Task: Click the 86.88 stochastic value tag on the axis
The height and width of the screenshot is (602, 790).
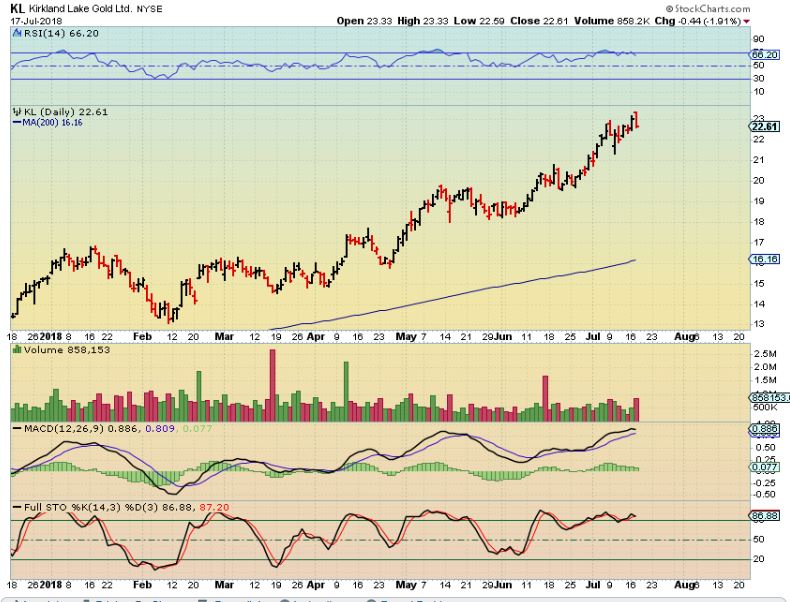Action: pyautogui.click(x=764, y=516)
